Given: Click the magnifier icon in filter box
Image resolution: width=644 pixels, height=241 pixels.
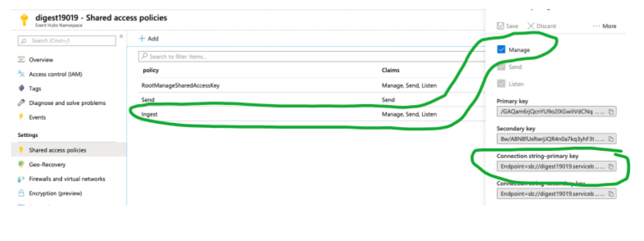Looking at the screenshot, I should [x=144, y=56].
